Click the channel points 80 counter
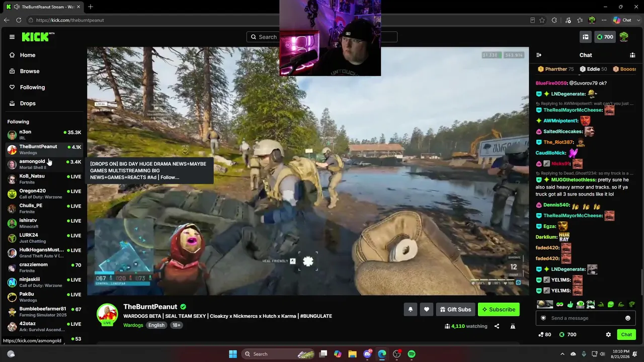 [x=544, y=334]
